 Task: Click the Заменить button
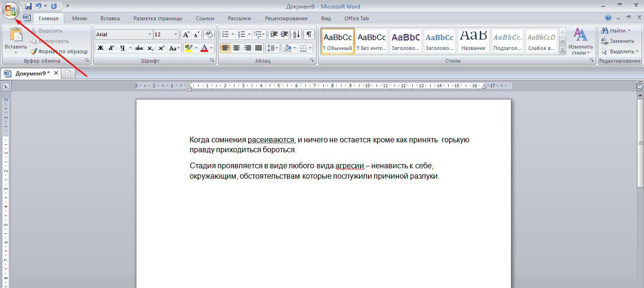pyautogui.click(x=618, y=41)
